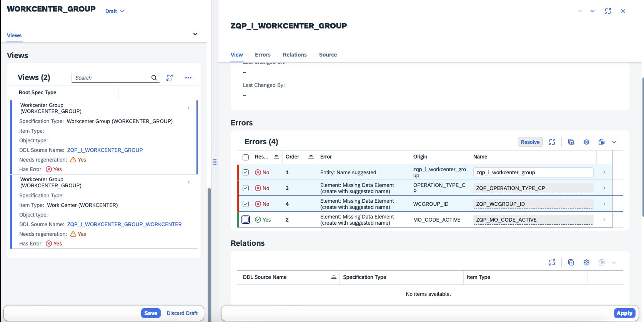Screen dimensions: 644x322
Task: Maximize the Relations table
Action: click(x=552, y=262)
